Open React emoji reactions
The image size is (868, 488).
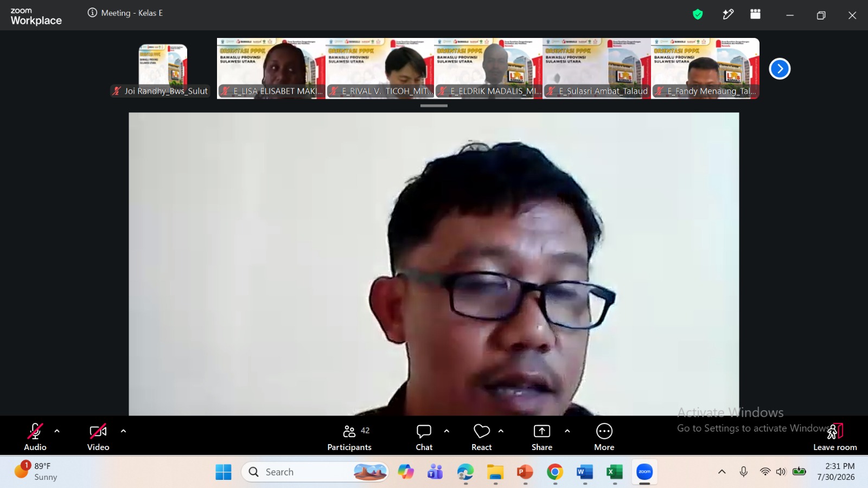(482, 437)
